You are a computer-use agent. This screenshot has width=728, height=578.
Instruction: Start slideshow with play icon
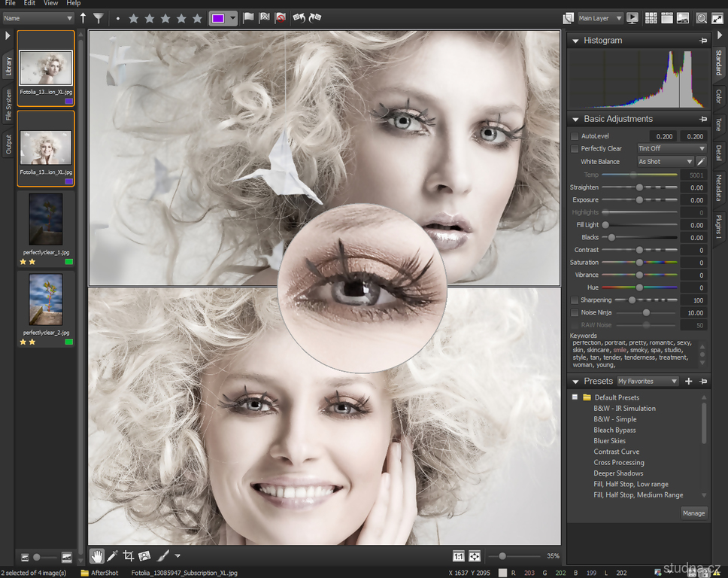point(632,18)
